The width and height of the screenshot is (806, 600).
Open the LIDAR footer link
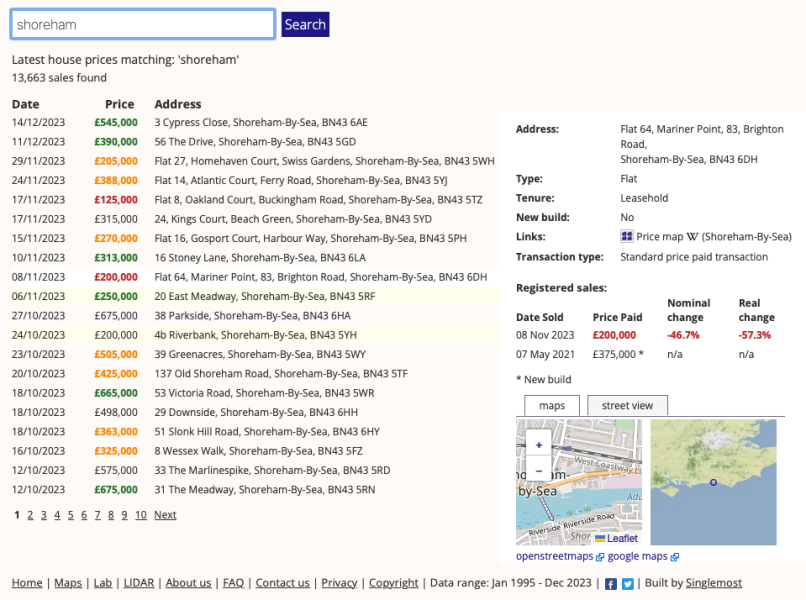point(138,583)
